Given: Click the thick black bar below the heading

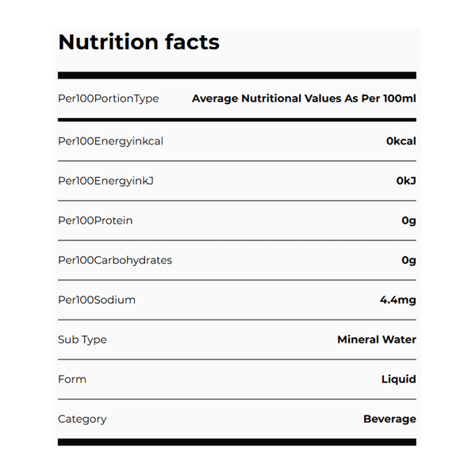Looking at the screenshot, I should pyautogui.click(x=237, y=76).
